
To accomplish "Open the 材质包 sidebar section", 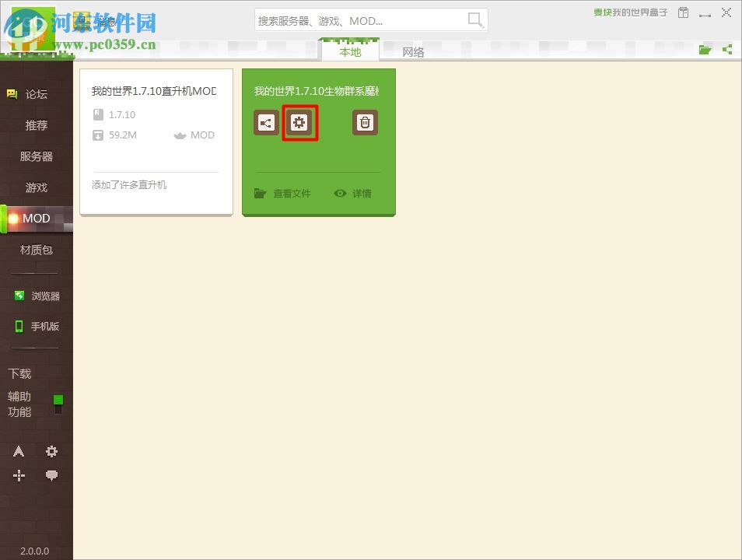I will click(x=36, y=250).
